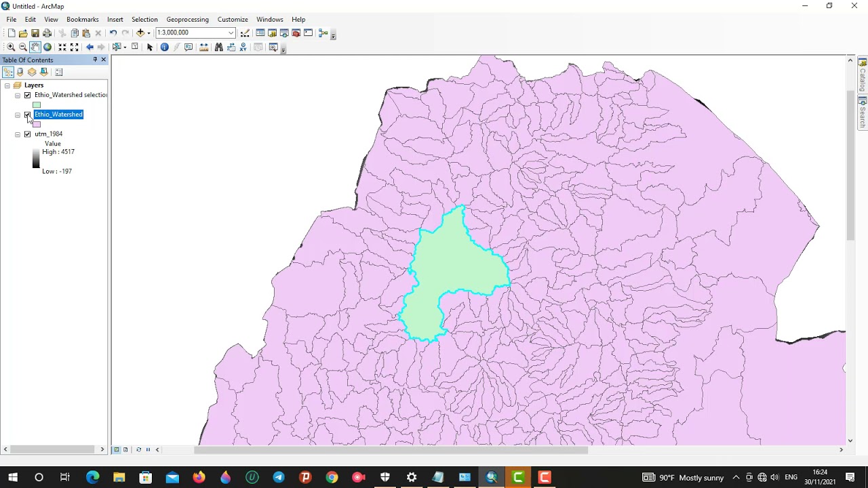
Task: Switch to Layout View button
Action: click(x=125, y=449)
